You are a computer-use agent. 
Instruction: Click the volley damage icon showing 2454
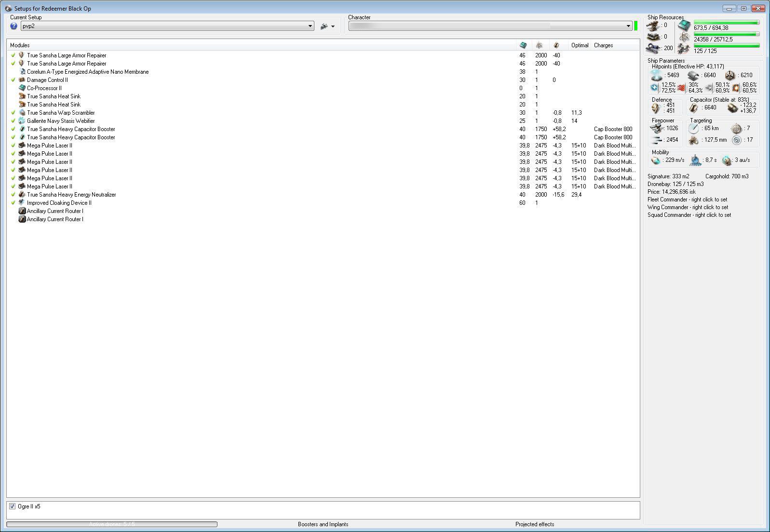click(x=656, y=140)
